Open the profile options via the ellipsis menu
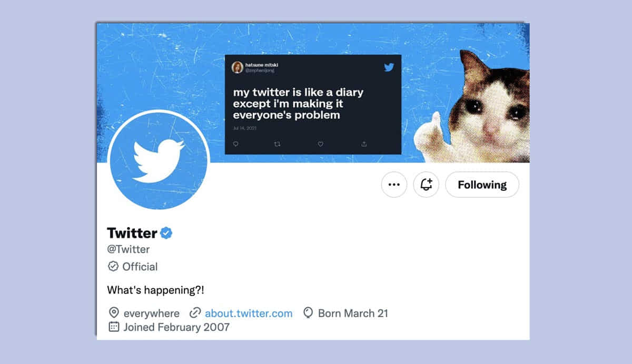This screenshot has width=632, height=364. [394, 185]
